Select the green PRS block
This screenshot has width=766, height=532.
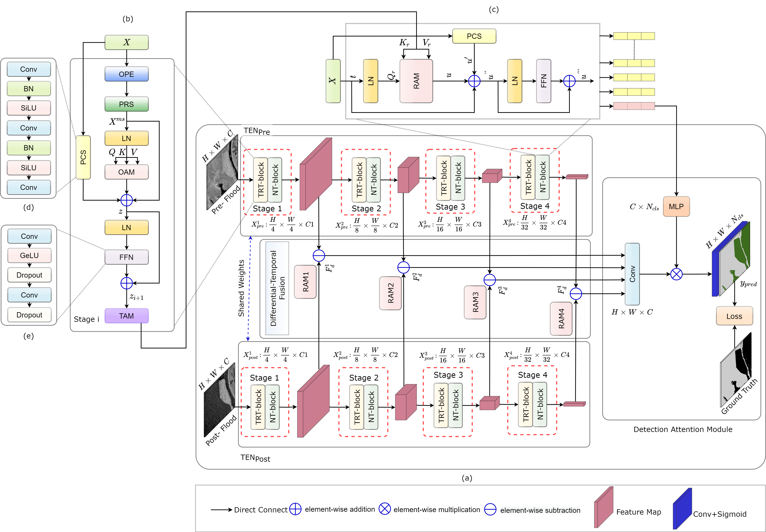pyautogui.click(x=127, y=104)
